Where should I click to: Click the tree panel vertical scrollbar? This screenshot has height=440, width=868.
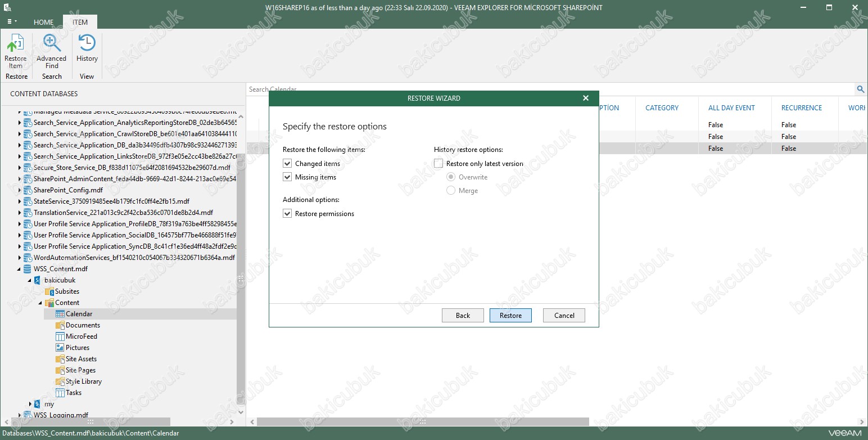coord(241,280)
